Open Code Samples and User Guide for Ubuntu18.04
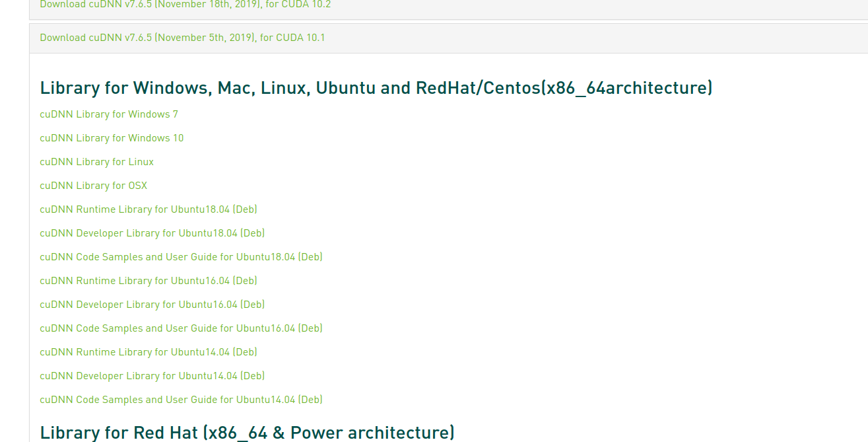The width and height of the screenshot is (868, 442). coord(182,257)
